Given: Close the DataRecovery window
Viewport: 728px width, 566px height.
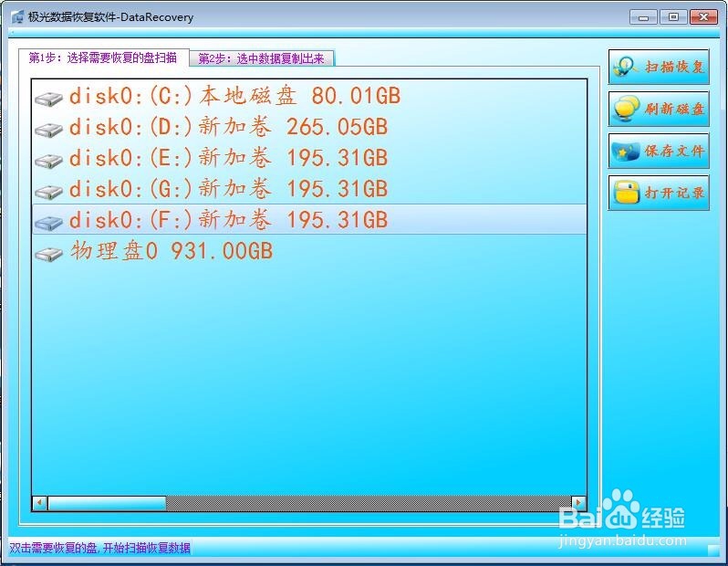Looking at the screenshot, I should point(704,17).
